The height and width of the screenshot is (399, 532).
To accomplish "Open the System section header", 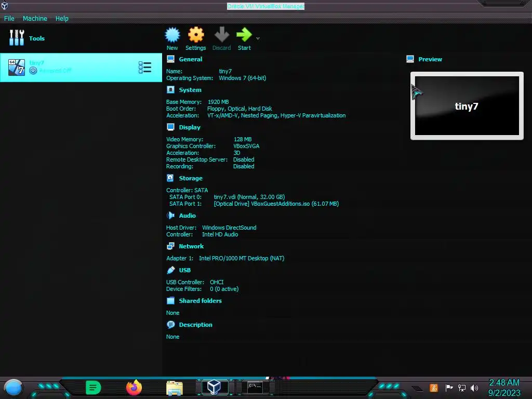I will point(190,90).
